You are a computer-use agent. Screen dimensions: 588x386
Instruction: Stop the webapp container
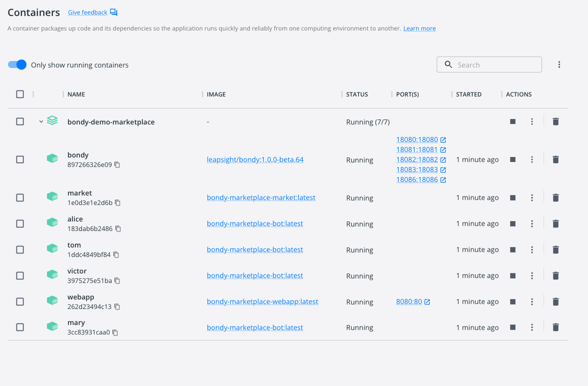[513, 301]
